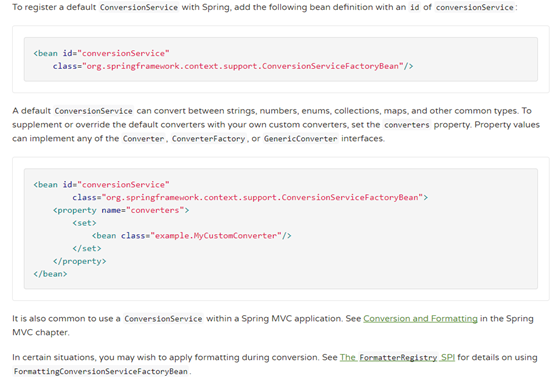Open The FormatterRegistry SPI link

pyautogui.click(x=397, y=358)
